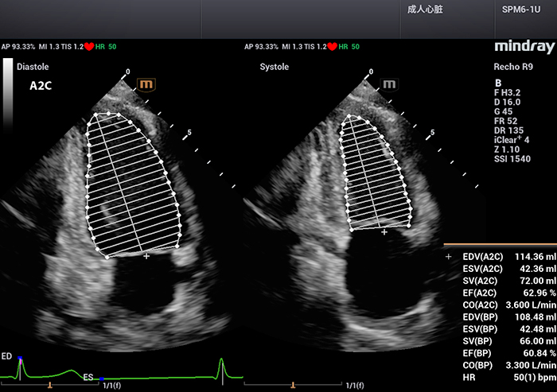The width and height of the screenshot is (557, 392).
Task: Click the ES marker on the ECG trace
Action: 89,378
